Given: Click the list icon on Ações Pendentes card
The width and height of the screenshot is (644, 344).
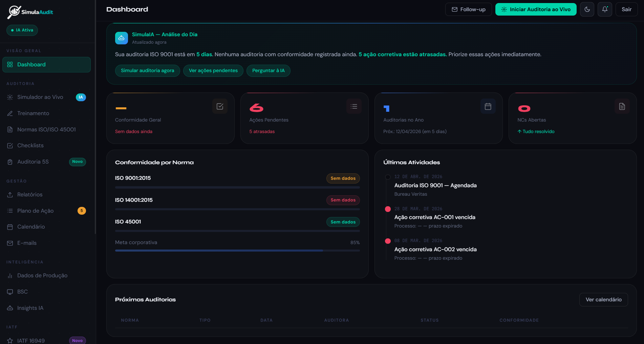Looking at the screenshot, I should click(354, 106).
